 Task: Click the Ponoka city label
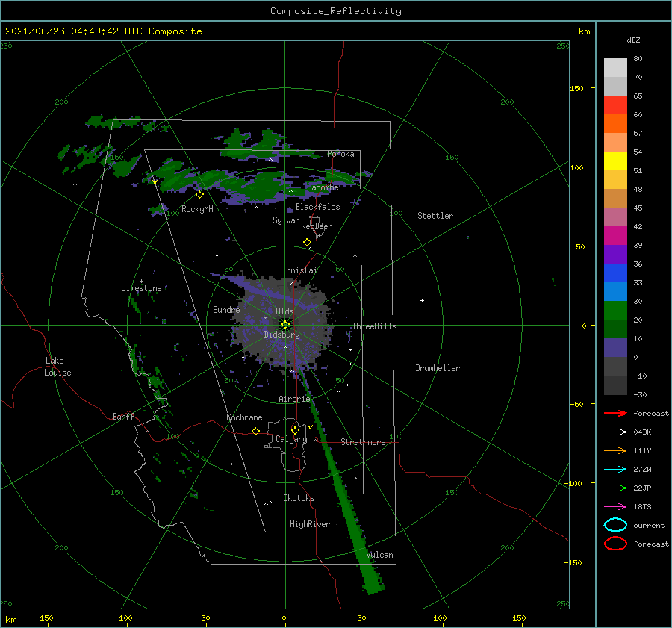(340, 154)
